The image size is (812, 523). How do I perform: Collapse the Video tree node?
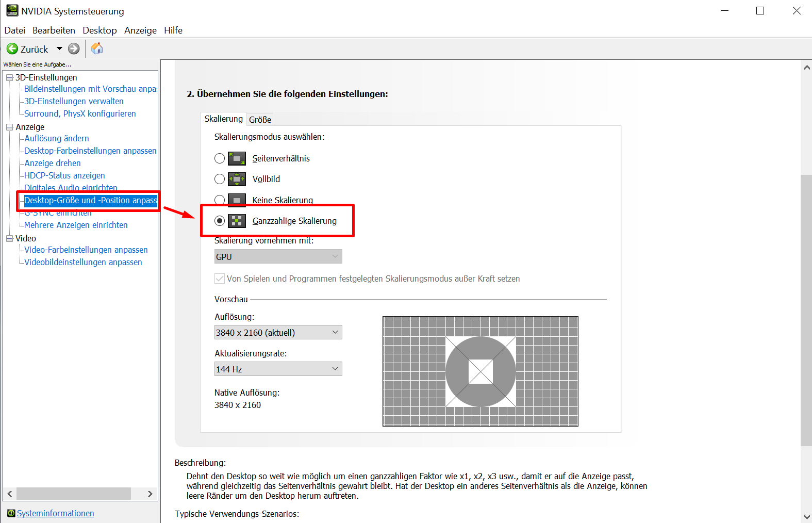[x=9, y=238]
